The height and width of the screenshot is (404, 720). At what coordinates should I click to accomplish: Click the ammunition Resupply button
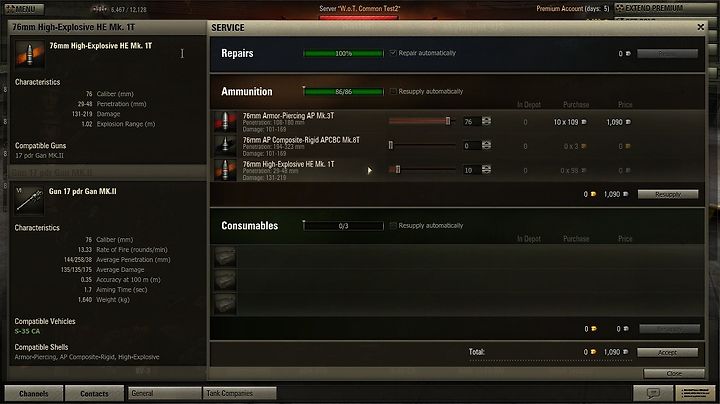tap(668, 195)
